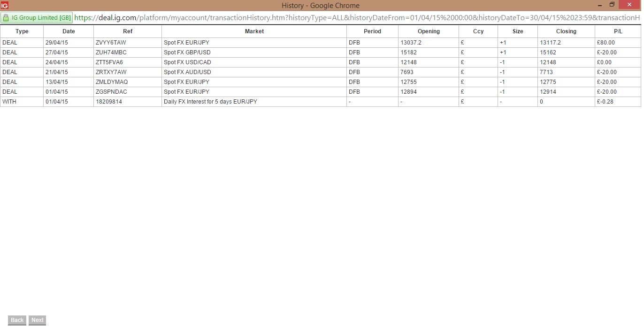
Task: Click Daily FX Interest for 5 days EUR/JPY
Action: point(210,102)
